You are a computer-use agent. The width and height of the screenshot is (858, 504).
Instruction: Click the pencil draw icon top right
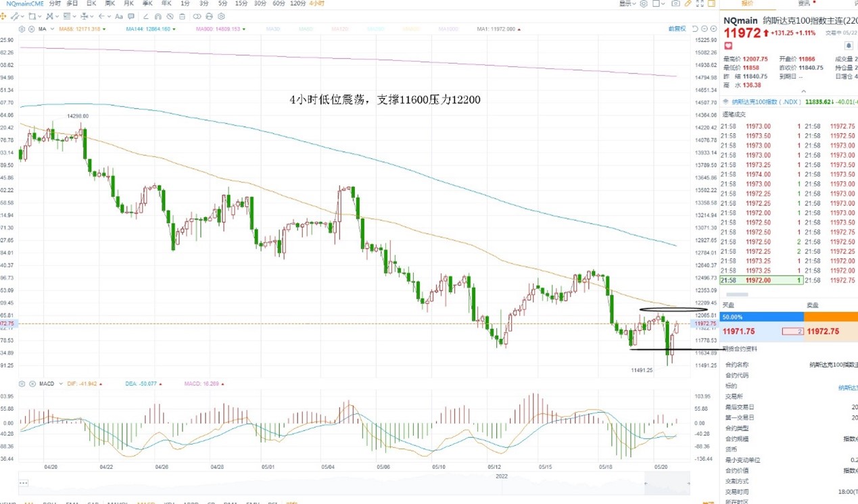pos(688,3)
